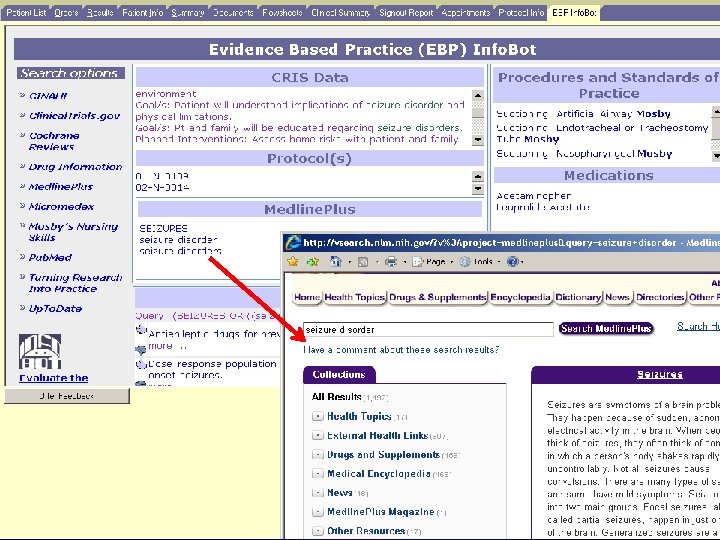Switch to the Flowsheets tab
The width and height of the screenshot is (720, 540).
pyautogui.click(x=282, y=13)
